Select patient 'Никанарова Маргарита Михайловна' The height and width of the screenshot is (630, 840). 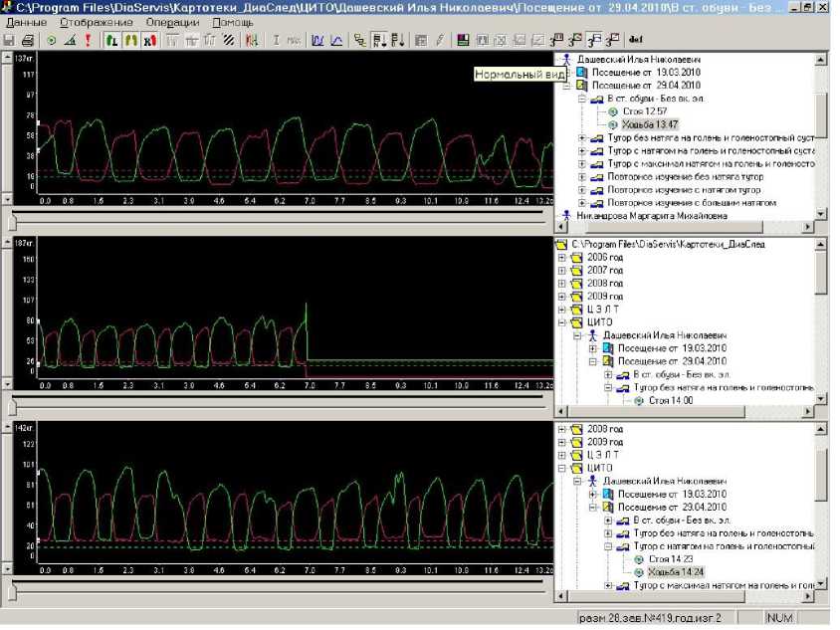(651, 215)
